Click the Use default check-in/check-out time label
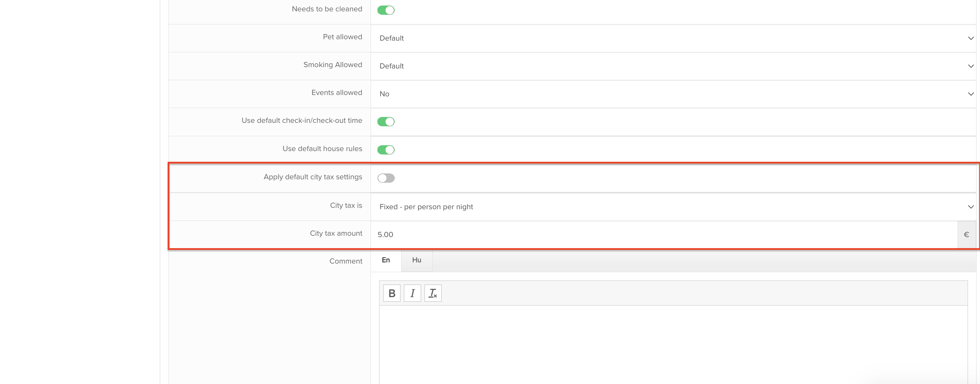Image resolution: width=980 pixels, height=384 pixels. coord(302,120)
